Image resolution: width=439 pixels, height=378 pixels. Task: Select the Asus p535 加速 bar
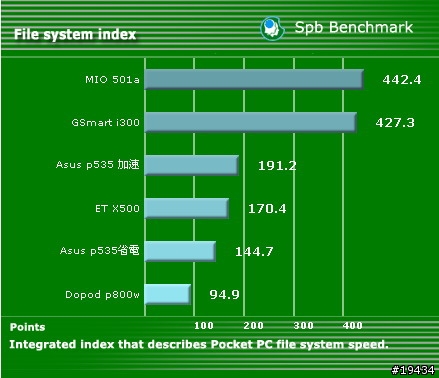click(x=192, y=165)
